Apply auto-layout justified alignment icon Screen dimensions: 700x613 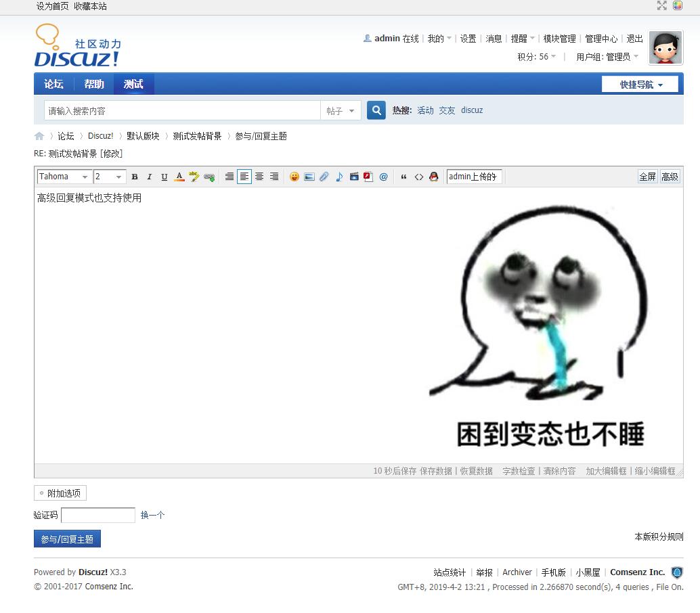click(229, 177)
